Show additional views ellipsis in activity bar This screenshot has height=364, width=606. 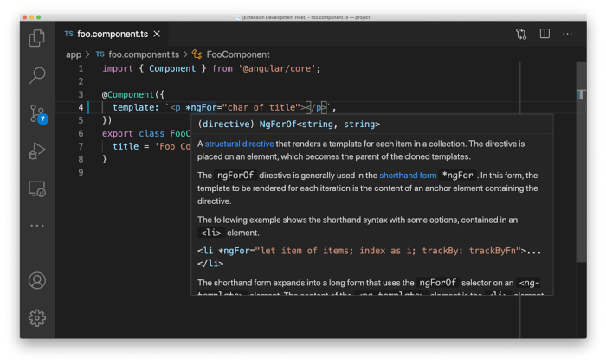tap(37, 225)
